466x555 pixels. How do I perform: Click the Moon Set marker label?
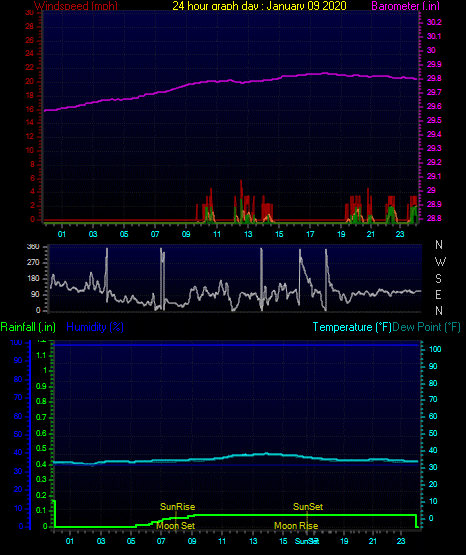click(176, 526)
